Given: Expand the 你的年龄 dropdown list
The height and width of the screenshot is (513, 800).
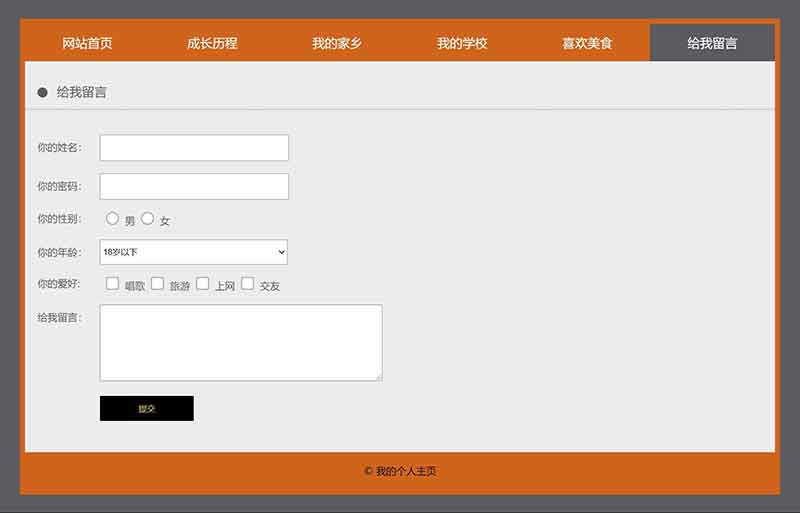Looking at the screenshot, I should tap(194, 252).
